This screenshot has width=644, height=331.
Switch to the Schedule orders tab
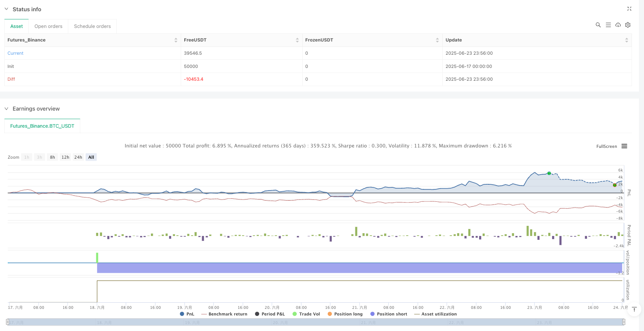click(92, 26)
